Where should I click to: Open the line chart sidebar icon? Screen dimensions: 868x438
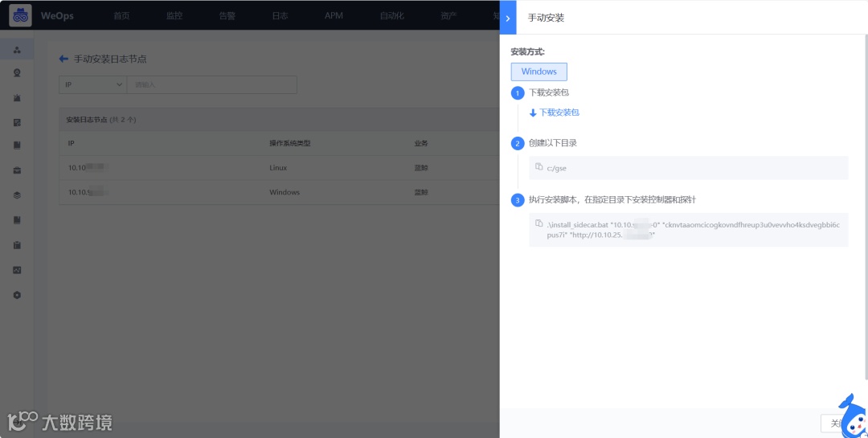pos(17,270)
